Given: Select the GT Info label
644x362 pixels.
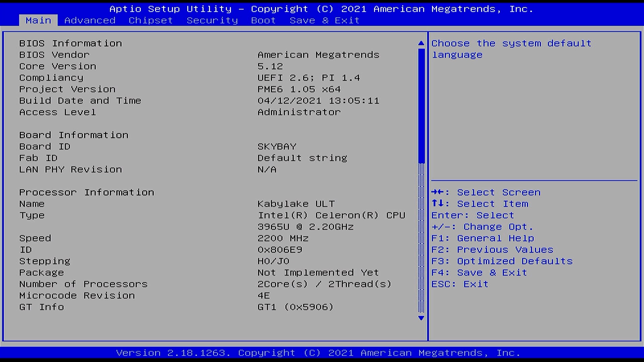Looking at the screenshot, I should [x=42, y=307].
